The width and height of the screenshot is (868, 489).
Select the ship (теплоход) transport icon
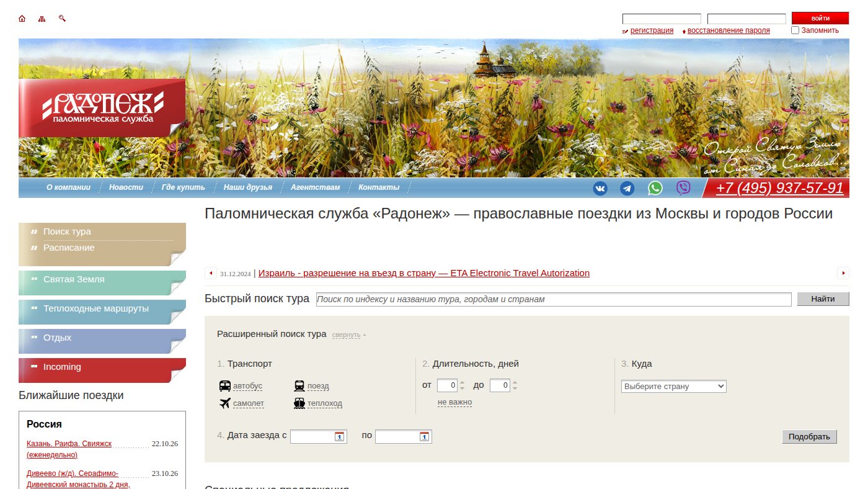tap(299, 403)
